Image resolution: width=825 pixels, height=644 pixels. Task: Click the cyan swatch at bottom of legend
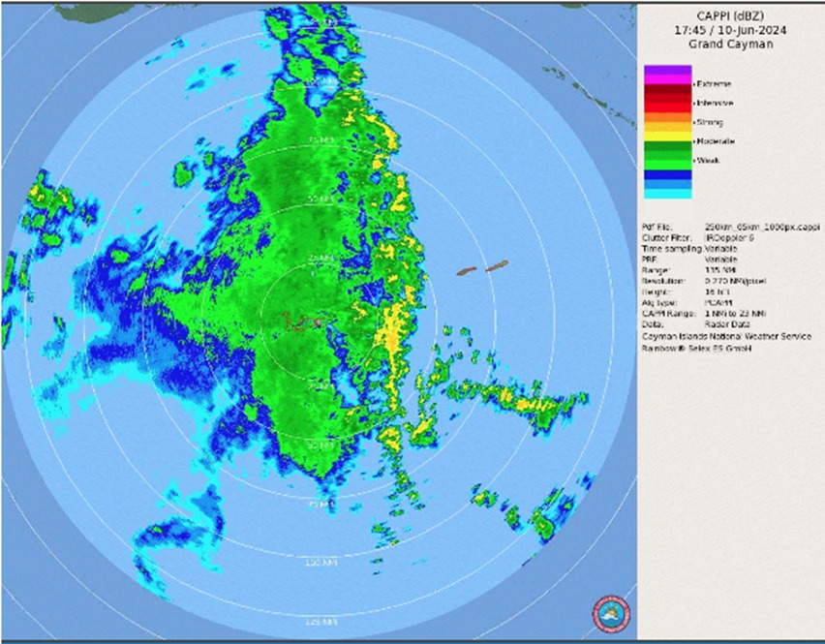[x=668, y=193]
